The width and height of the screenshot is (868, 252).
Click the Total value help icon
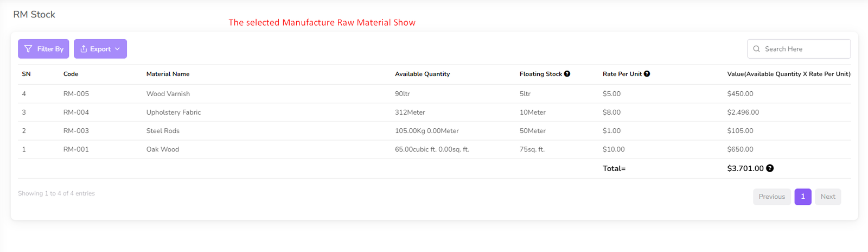point(770,168)
